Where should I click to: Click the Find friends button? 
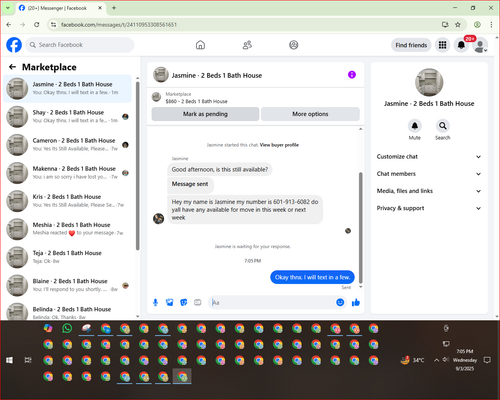(411, 45)
